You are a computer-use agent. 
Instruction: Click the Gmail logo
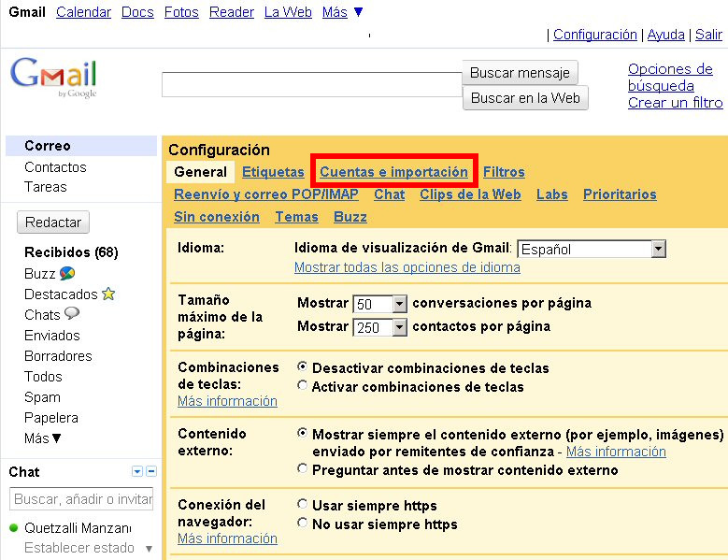(x=53, y=77)
